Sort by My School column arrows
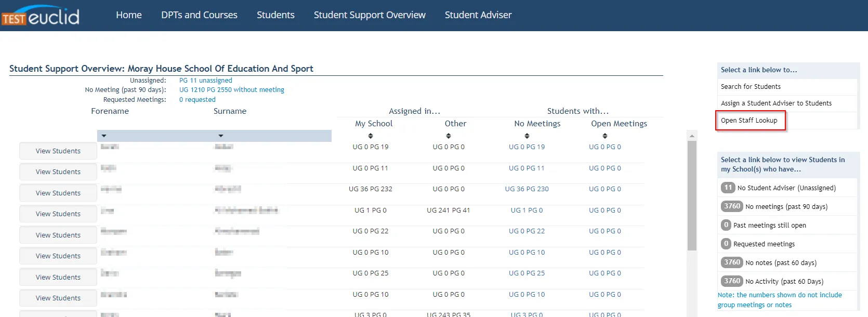 click(x=371, y=136)
